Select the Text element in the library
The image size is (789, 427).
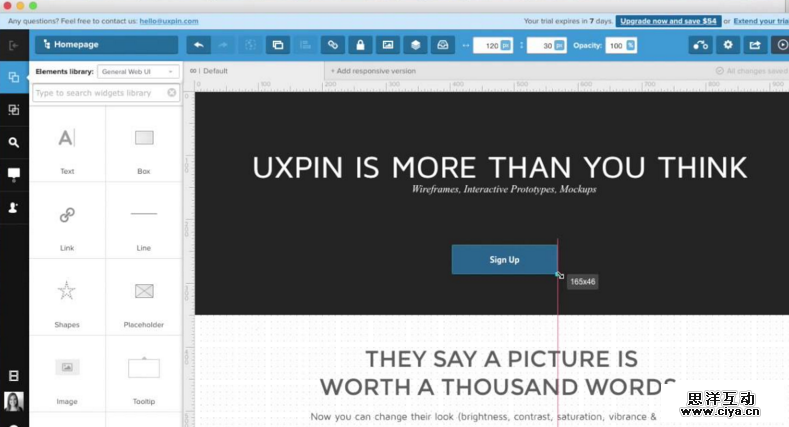click(x=67, y=145)
